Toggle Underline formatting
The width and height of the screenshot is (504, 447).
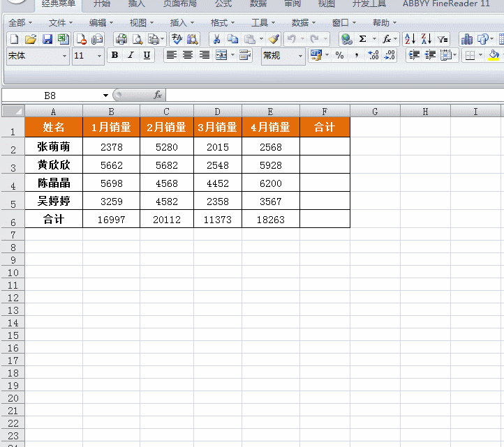147,56
